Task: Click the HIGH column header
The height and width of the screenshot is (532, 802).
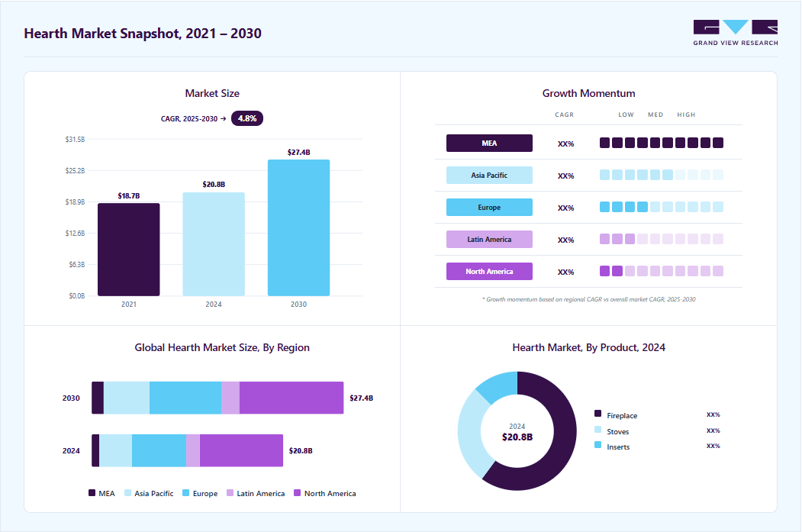Action: point(687,114)
